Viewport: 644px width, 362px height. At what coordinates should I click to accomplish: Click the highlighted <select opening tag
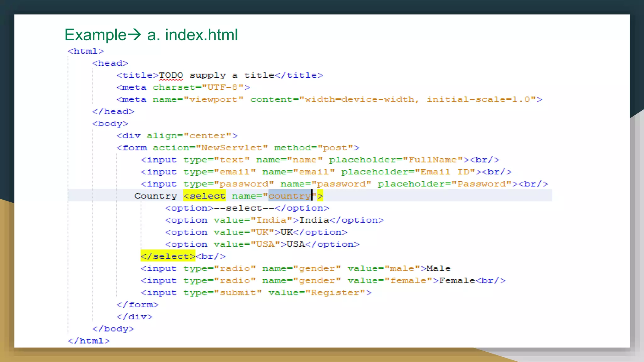click(x=204, y=196)
